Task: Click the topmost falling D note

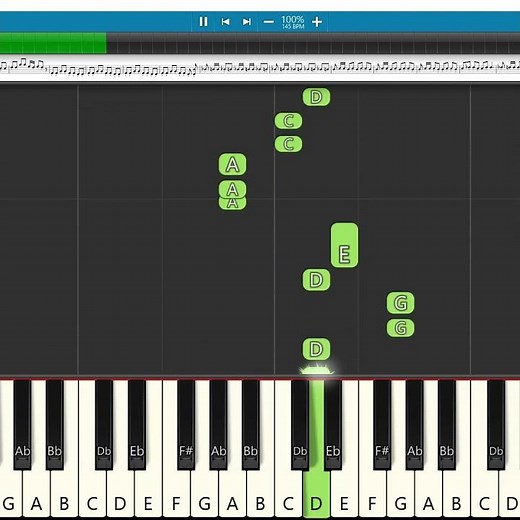Action: pos(316,97)
